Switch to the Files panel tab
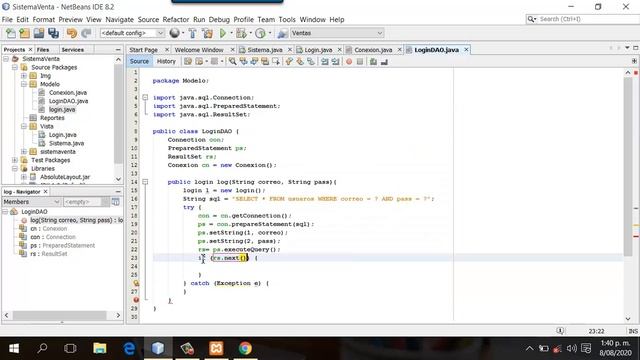The height and width of the screenshot is (360, 640). pos(43,49)
